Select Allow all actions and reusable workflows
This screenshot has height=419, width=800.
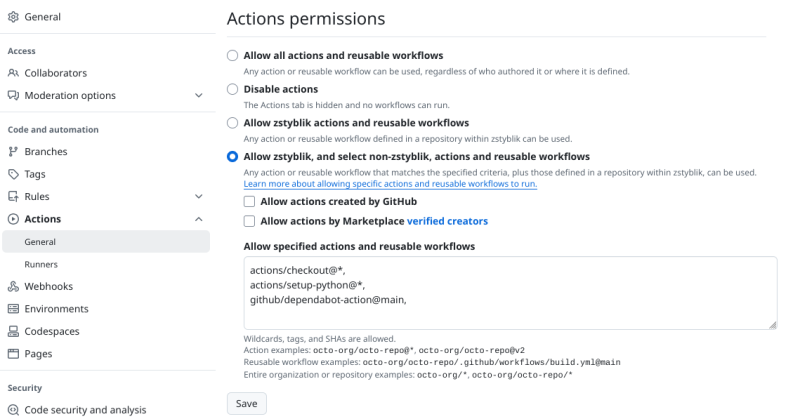[x=232, y=56]
